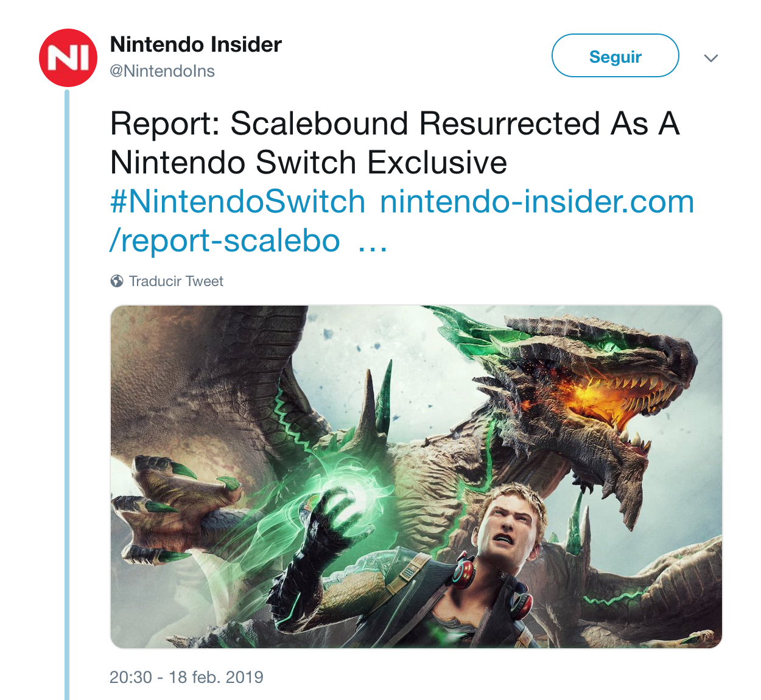Click the /report-scalebo link continuation

click(225, 241)
